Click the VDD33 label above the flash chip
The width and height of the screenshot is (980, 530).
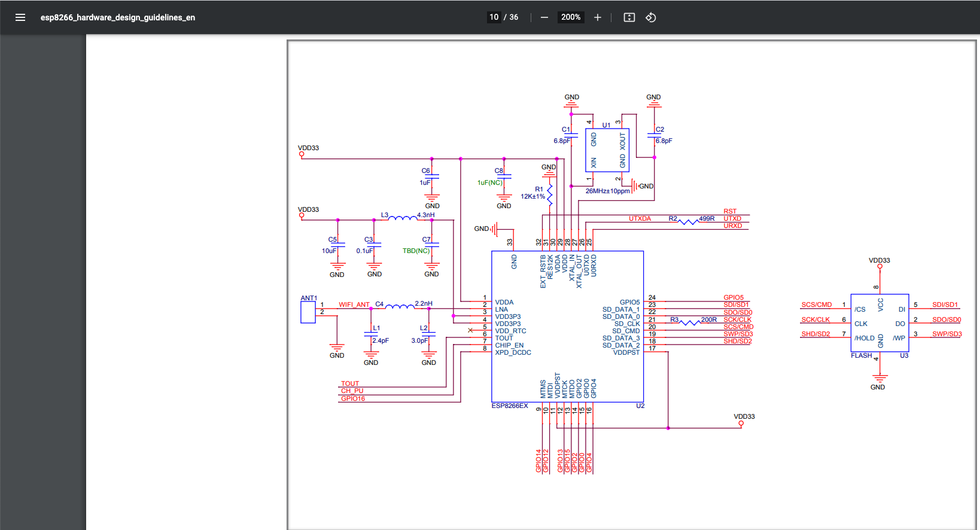click(879, 260)
